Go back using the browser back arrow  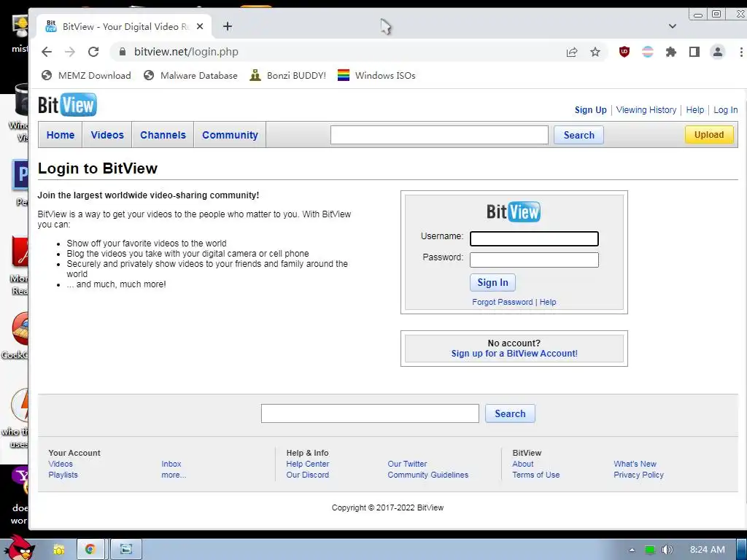click(x=46, y=52)
